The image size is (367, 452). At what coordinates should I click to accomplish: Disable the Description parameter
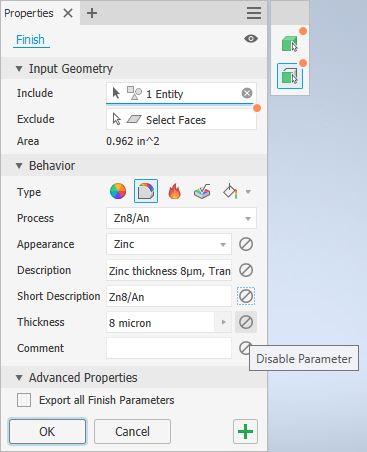tap(246, 270)
